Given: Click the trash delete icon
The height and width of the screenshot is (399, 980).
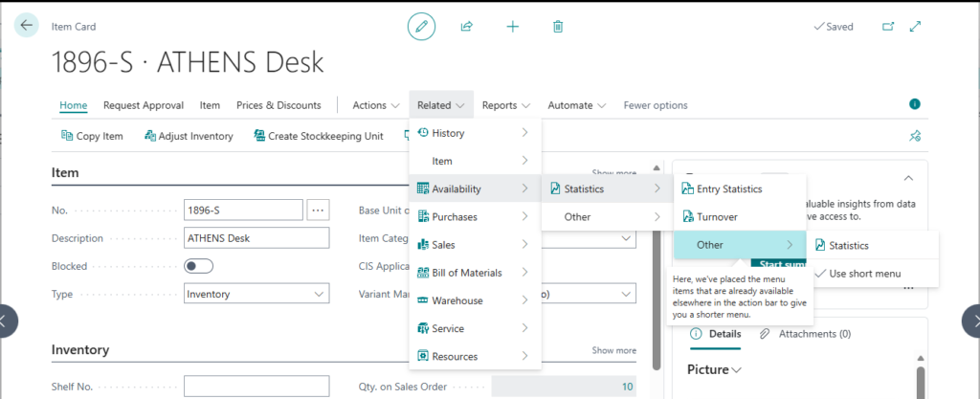Looking at the screenshot, I should click(558, 27).
